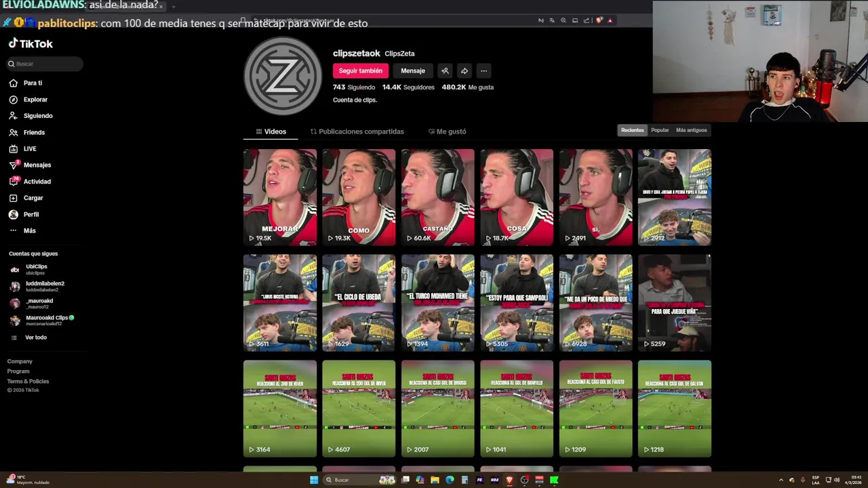Click the Mensaje button
This screenshot has width=868, height=488.
413,70
